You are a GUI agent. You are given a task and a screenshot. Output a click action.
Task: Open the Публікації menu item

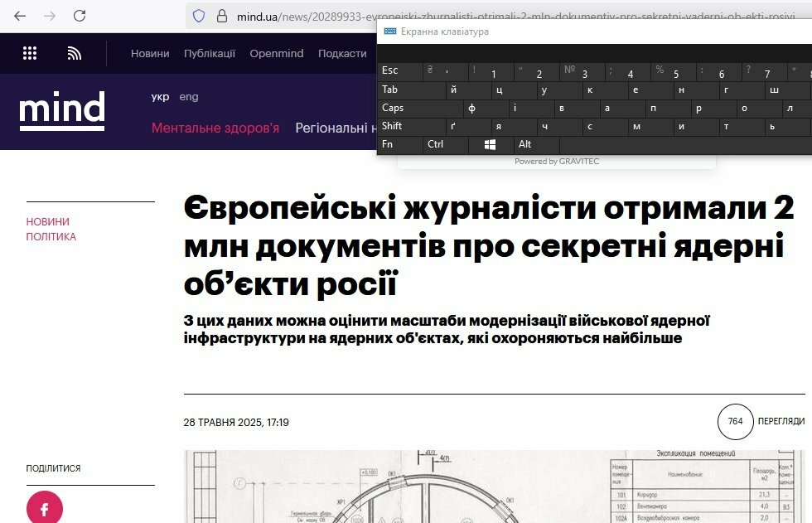pyautogui.click(x=209, y=53)
